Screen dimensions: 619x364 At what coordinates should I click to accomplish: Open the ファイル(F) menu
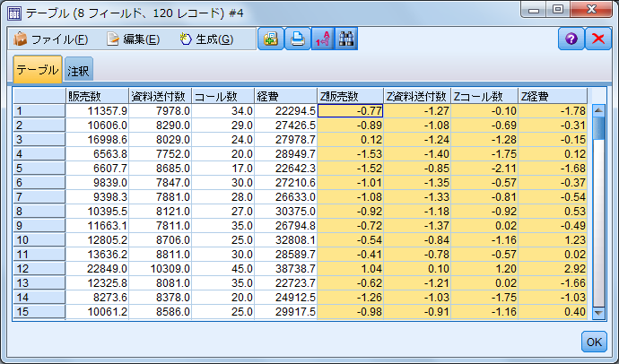(x=50, y=39)
